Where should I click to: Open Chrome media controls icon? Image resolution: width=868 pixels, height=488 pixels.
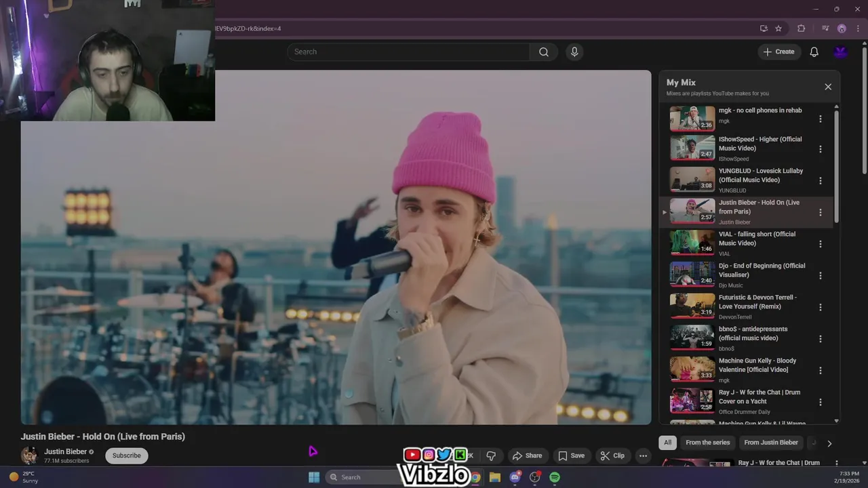pyautogui.click(x=825, y=28)
